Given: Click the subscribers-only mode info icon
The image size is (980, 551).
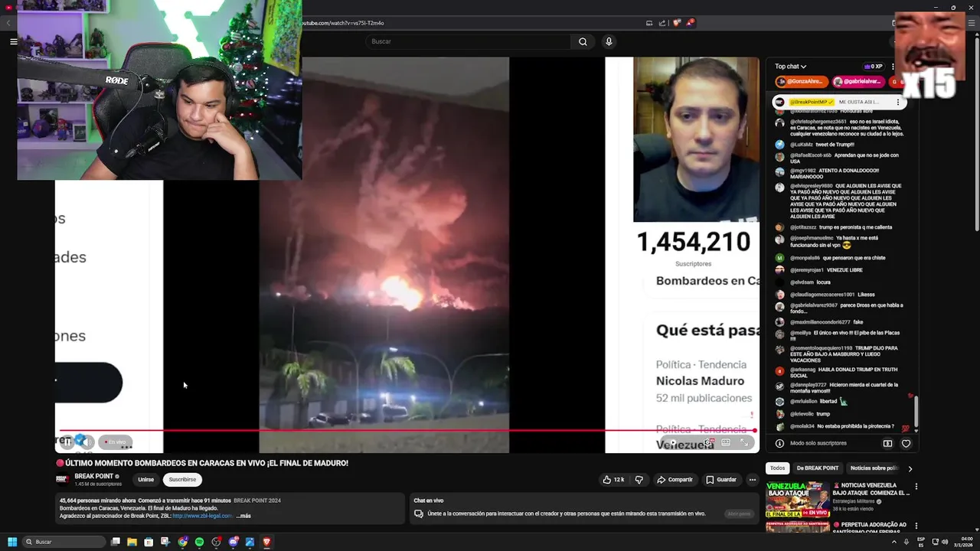Looking at the screenshot, I should (x=779, y=443).
